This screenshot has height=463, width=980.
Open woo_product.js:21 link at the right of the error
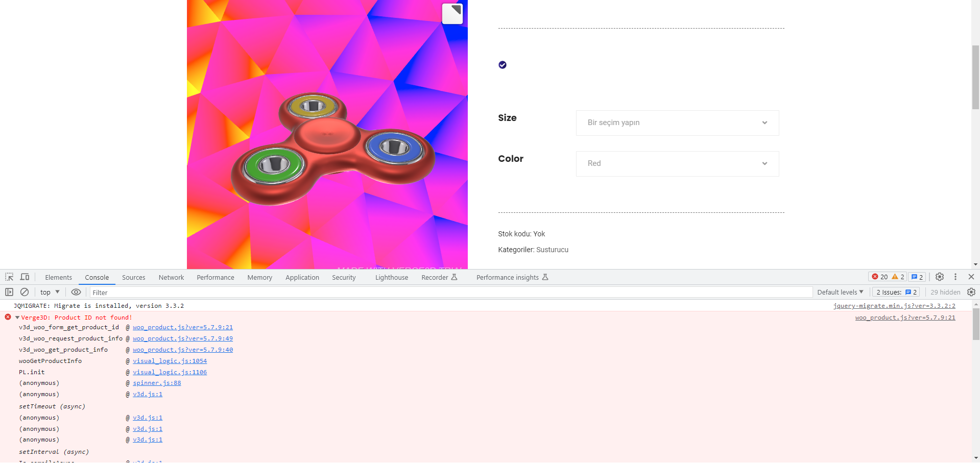pyautogui.click(x=905, y=318)
